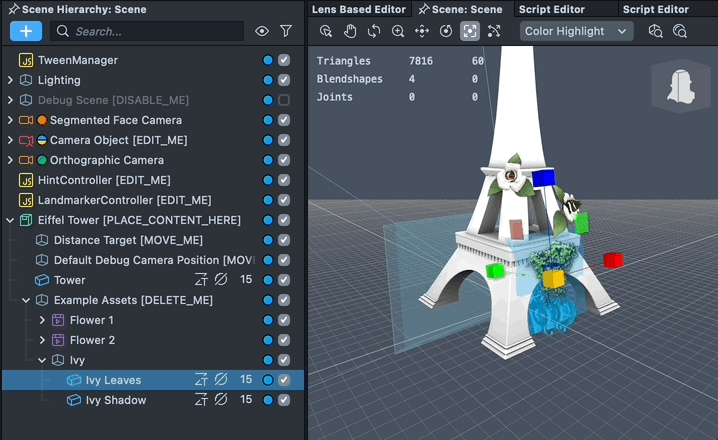Open the hierarchy filter funnel icon
The width and height of the screenshot is (718, 440).
(x=286, y=31)
